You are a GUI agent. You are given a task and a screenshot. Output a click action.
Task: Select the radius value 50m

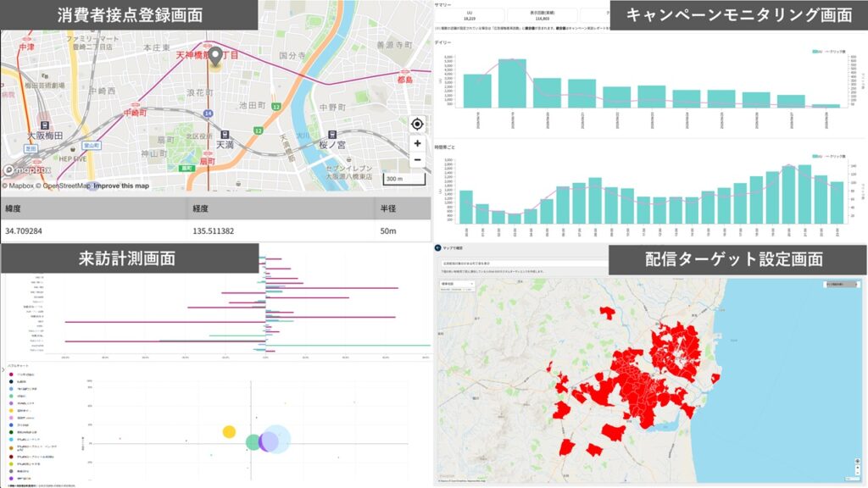388,230
